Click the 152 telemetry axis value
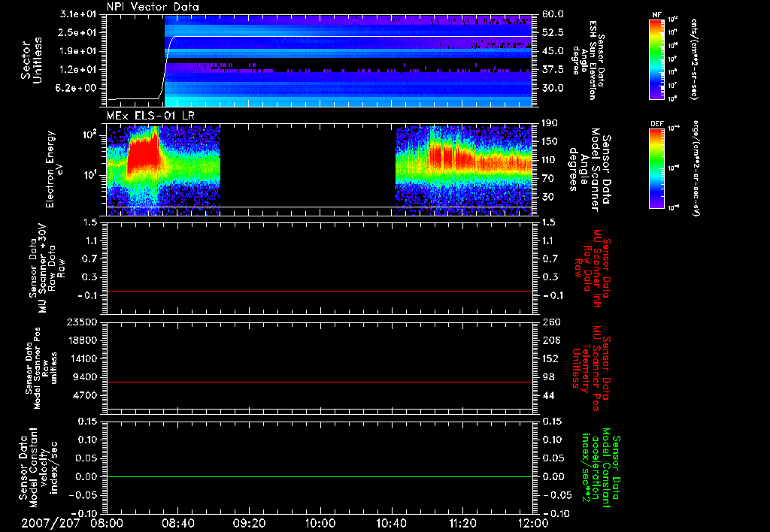 [x=550, y=358]
